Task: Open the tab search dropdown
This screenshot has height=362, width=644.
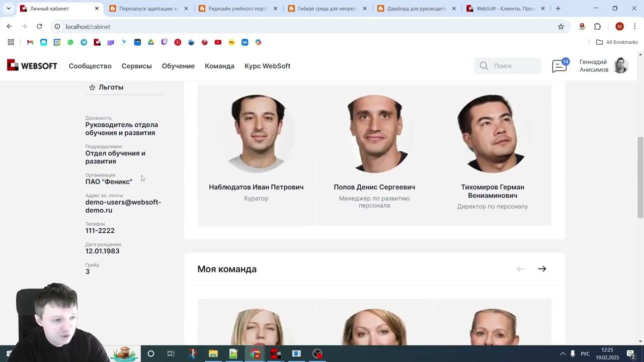Action: coord(9,9)
